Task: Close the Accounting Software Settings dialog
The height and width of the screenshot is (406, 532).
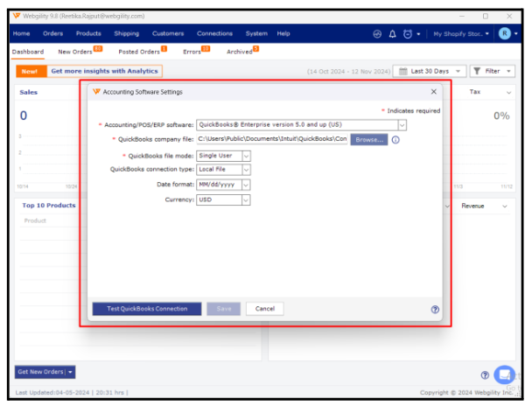Action: tap(433, 91)
